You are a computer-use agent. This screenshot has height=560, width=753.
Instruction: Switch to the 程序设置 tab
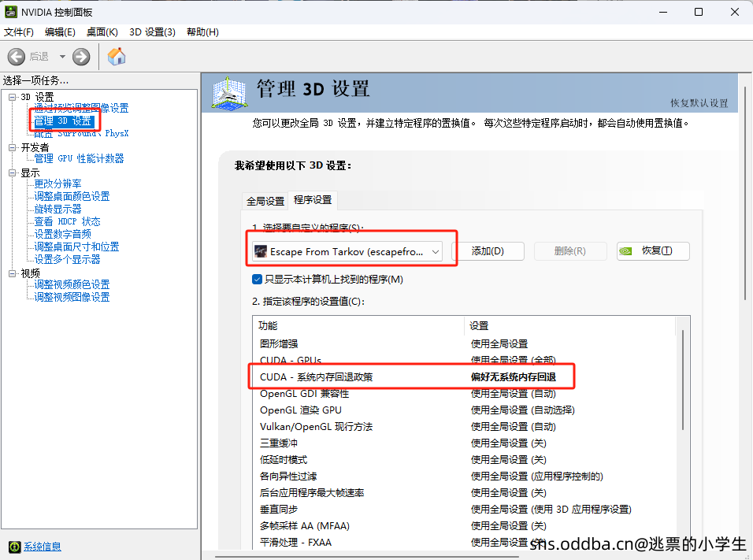click(313, 200)
